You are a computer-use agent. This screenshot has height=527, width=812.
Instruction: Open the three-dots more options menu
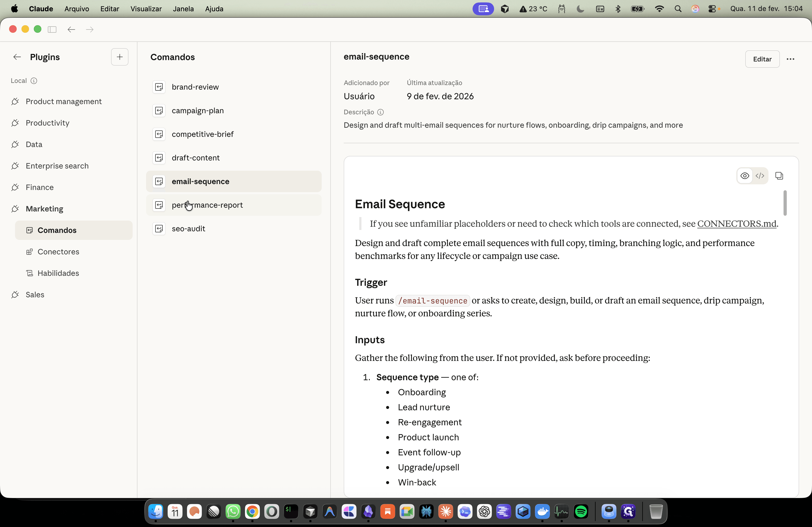tap(791, 59)
